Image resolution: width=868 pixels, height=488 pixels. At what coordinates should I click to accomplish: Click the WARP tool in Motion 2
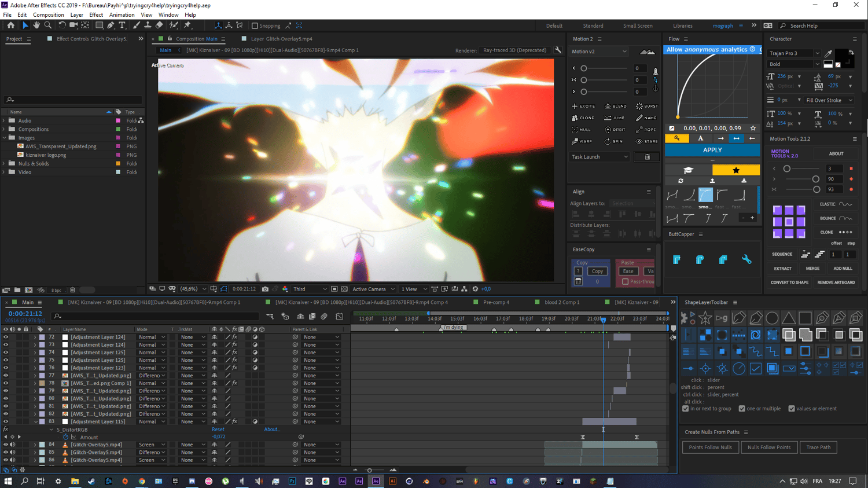pos(582,141)
